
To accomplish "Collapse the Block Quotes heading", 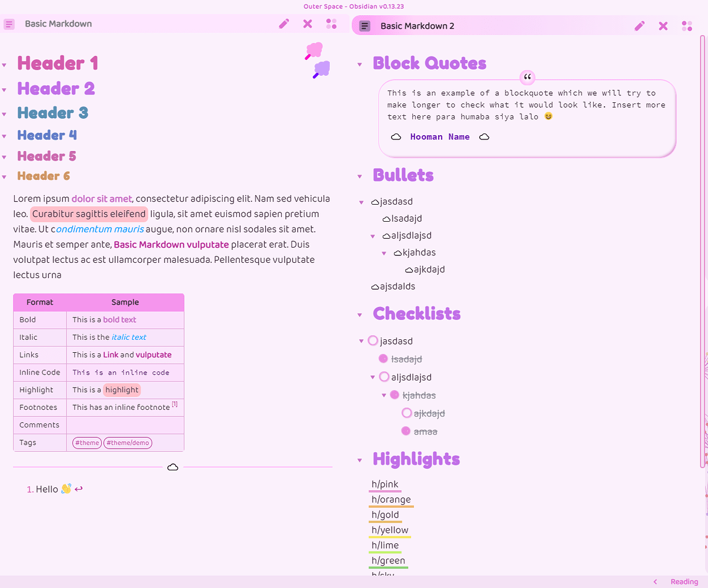I will (360, 65).
